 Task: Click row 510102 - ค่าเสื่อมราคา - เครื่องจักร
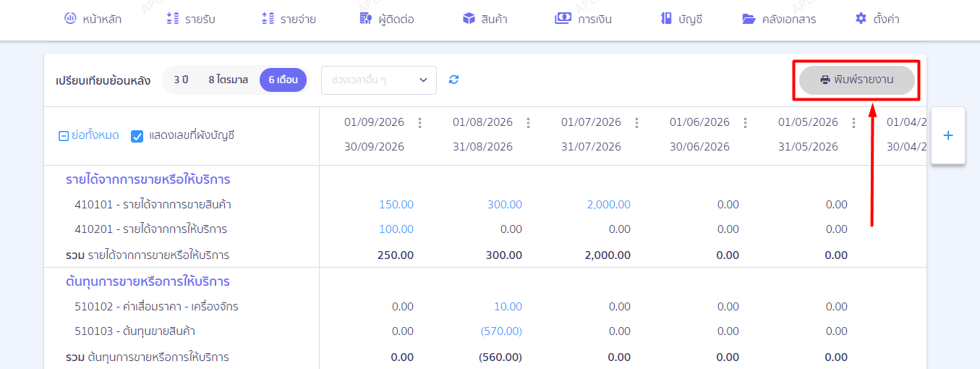[156, 307]
